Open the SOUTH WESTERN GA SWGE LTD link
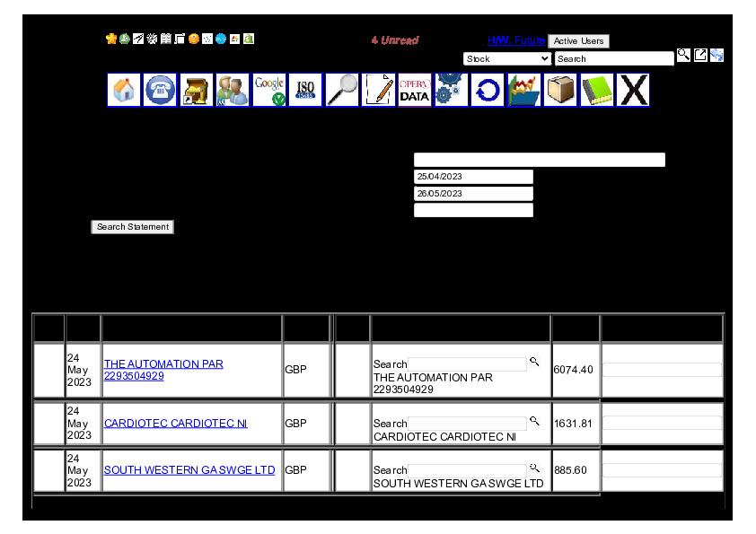Screen dimensions: 756x534 [x=189, y=469]
